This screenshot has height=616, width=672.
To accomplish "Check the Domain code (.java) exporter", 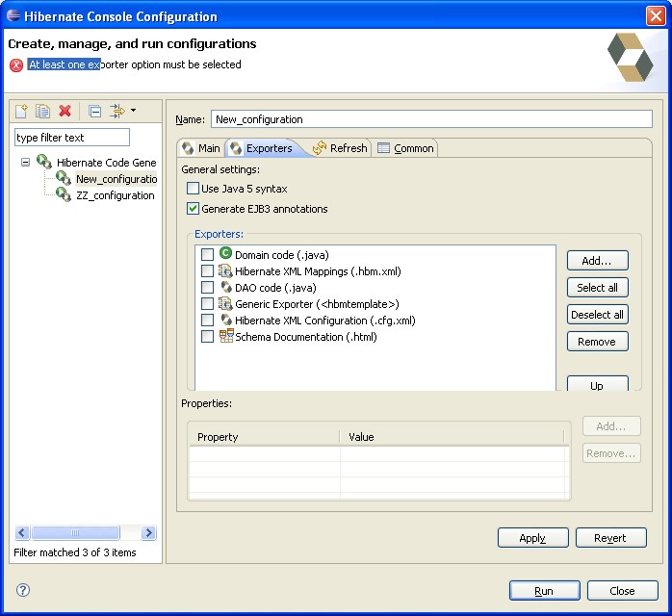I will [x=207, y=254].
